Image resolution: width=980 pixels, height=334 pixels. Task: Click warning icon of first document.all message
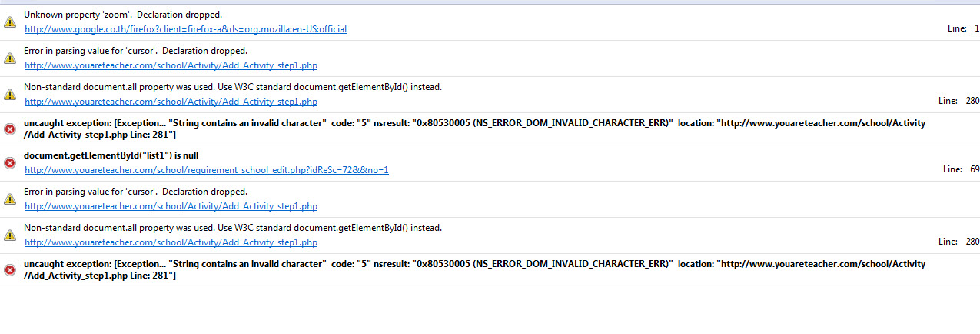tap(10, 94)
